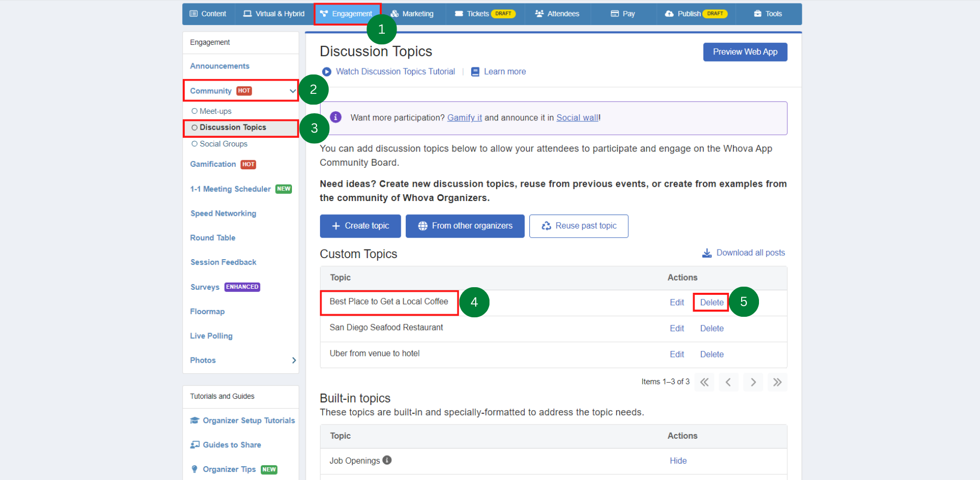
Task: Click Organizer Setup Tutorials graduation cap icon
Action: click(194, 420)
